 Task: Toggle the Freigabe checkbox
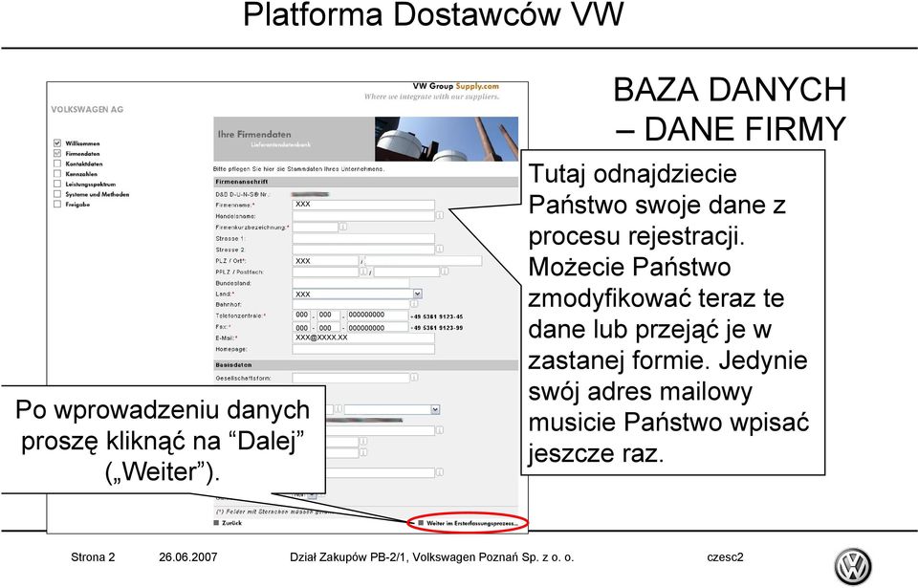(x=57, y=204)
